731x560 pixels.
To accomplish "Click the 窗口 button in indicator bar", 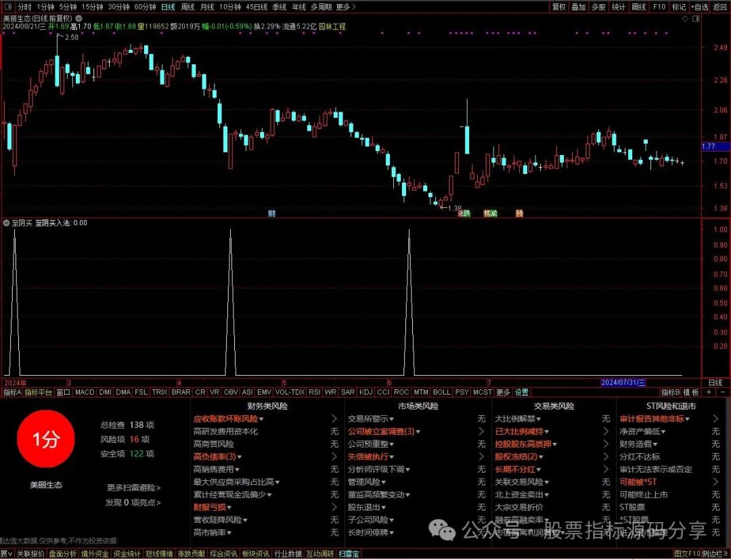I will tap(63, 393).
